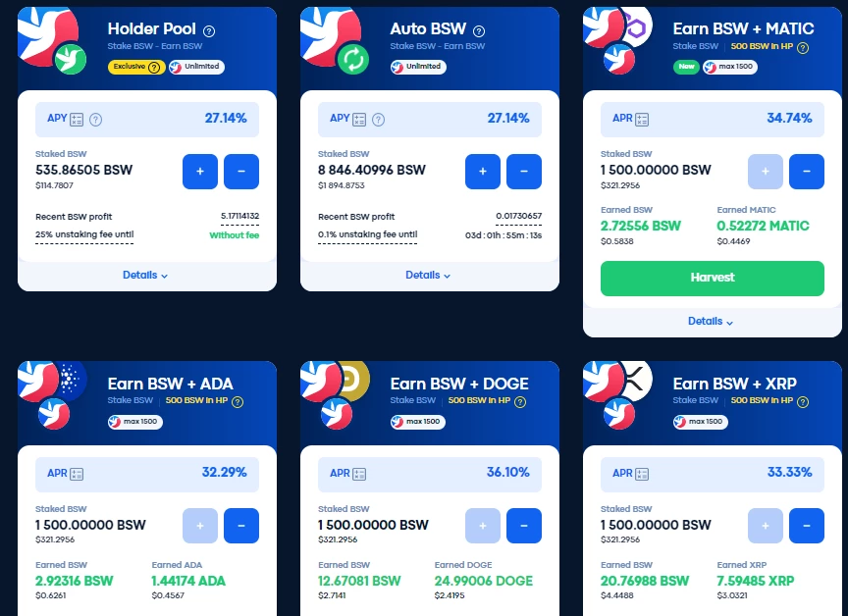Stake more BSW in Holder Pool with plus
The image size is (848, 616).
coord(200,172)
